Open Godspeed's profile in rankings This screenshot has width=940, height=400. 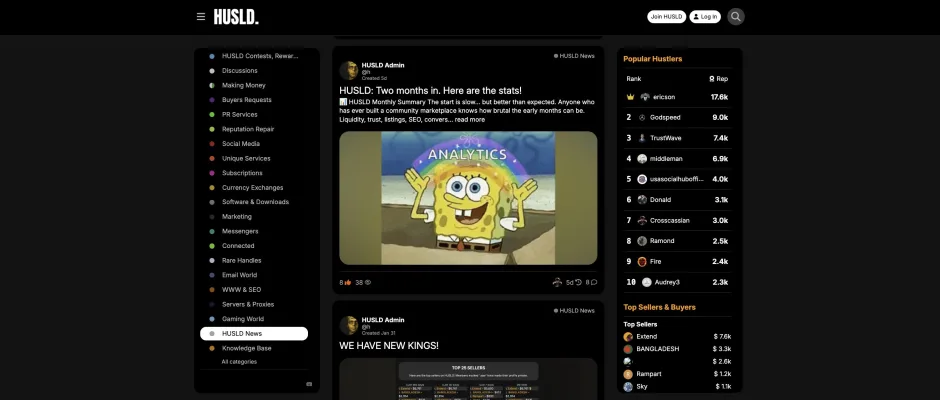tap(665, 117)
